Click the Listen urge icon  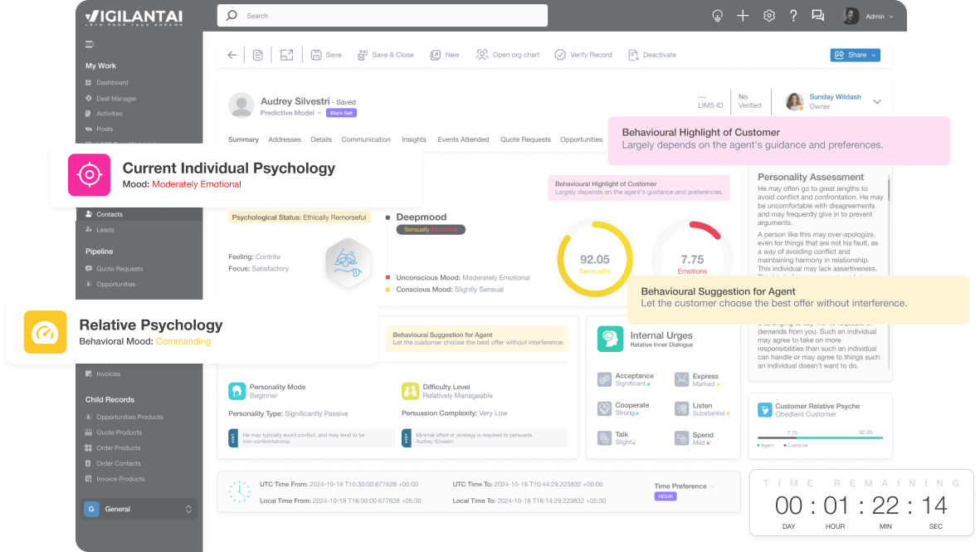[681, 409]
